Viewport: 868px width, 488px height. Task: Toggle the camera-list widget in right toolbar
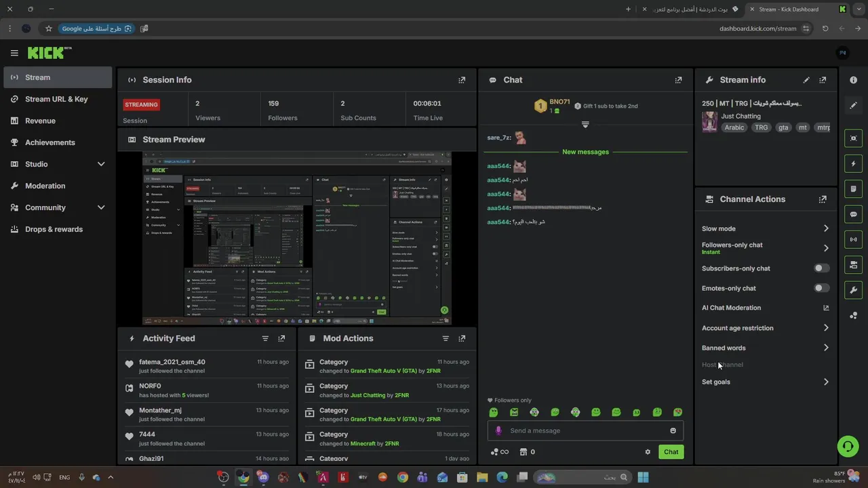(x=853, y=264)
